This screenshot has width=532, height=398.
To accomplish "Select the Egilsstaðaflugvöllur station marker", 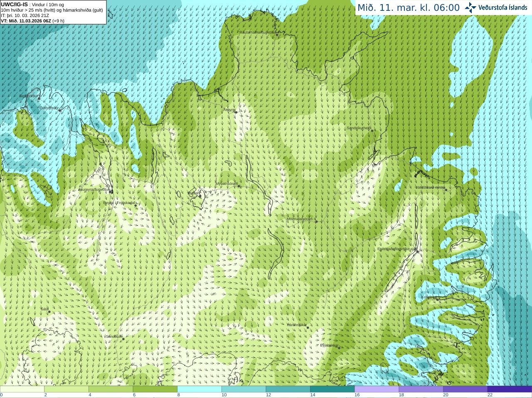I will pyautogui.click(x=418, y=251).
